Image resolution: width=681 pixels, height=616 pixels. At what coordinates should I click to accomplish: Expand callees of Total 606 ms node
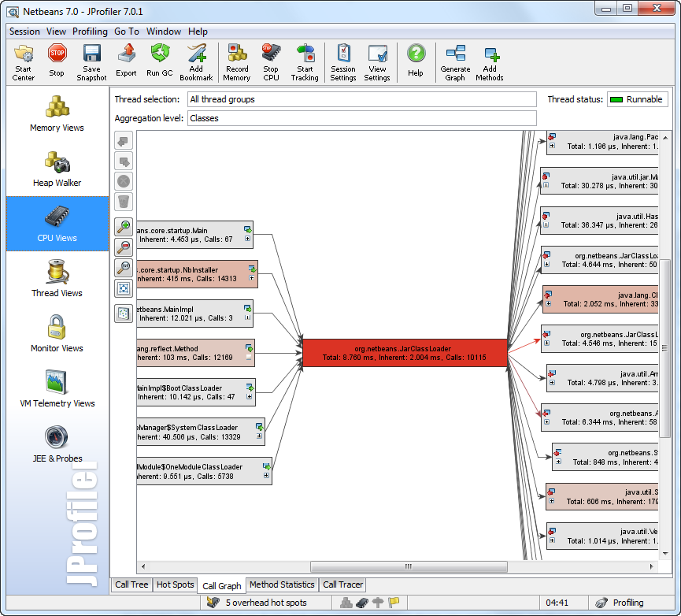pyautogui.click(x=552, y=501)
